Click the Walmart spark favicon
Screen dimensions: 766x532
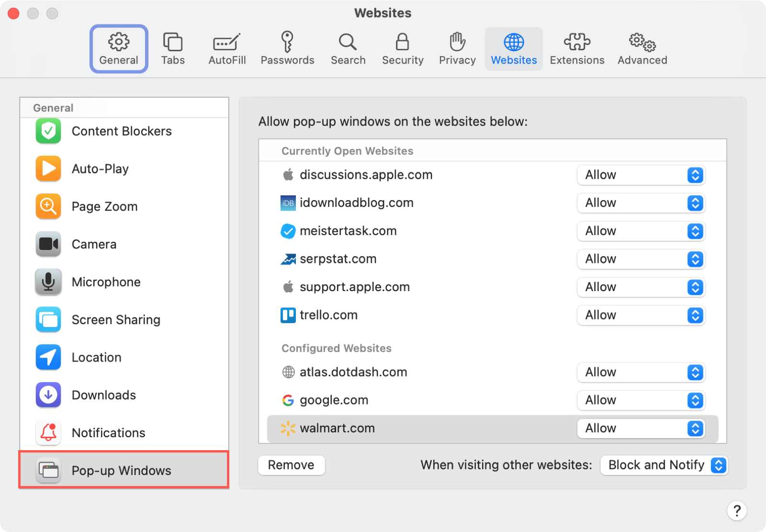click(288, 428)
